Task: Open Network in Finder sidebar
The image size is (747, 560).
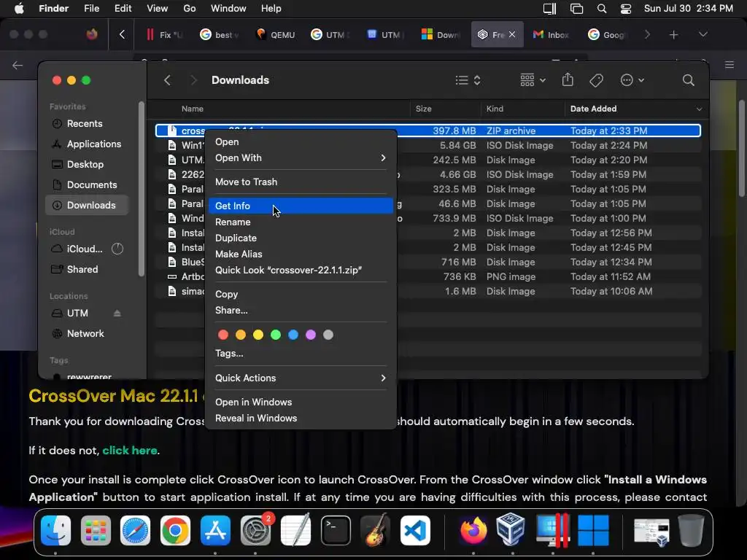Action: tap(87, 334)
